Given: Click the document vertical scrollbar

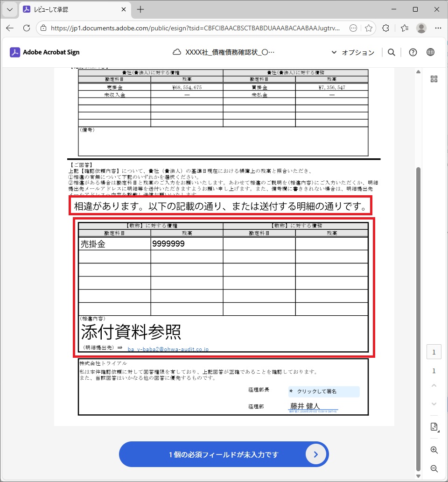Looking at the screenshot, I should pos(419,280).
